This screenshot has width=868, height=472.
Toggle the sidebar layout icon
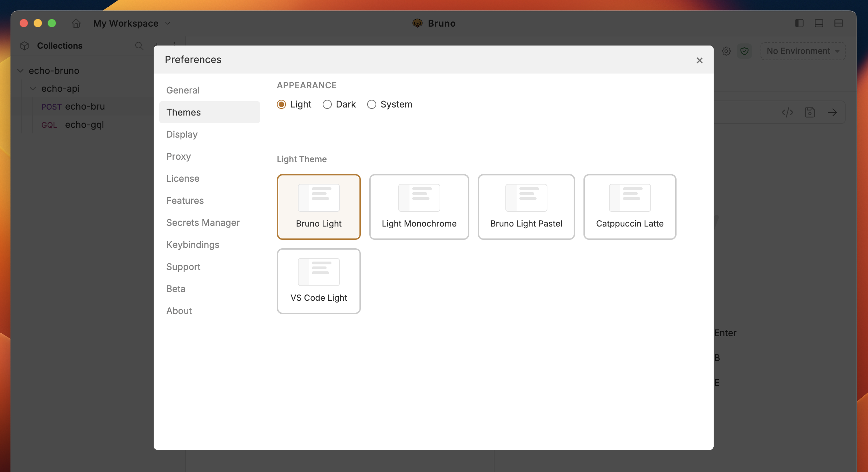pyautogui.click(x=799, y=23)
